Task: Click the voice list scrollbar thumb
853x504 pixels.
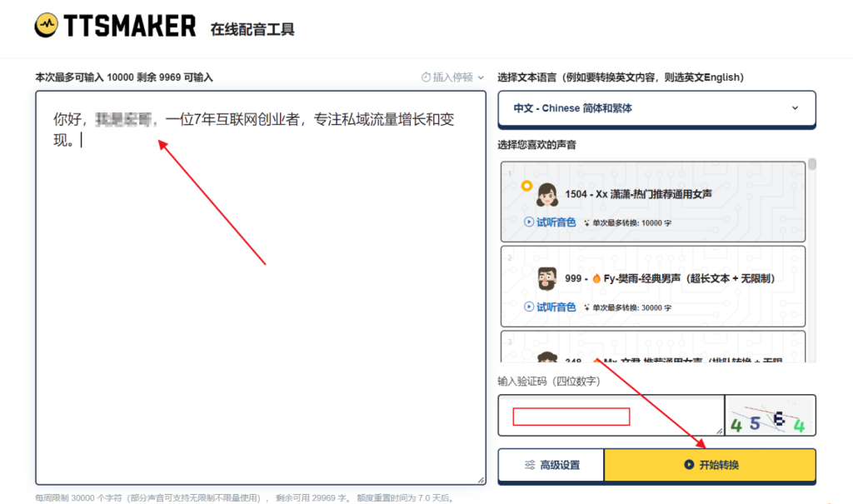Action: tap(812, 164)
